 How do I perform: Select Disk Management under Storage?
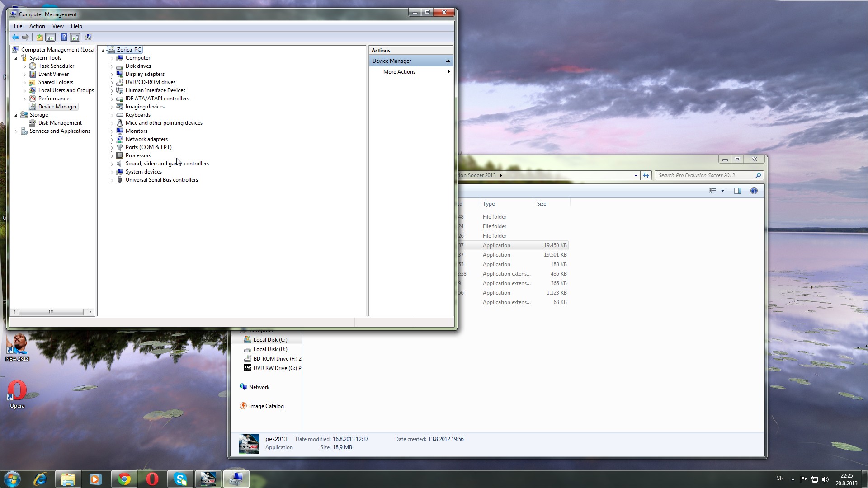click(x=60, y=123)
